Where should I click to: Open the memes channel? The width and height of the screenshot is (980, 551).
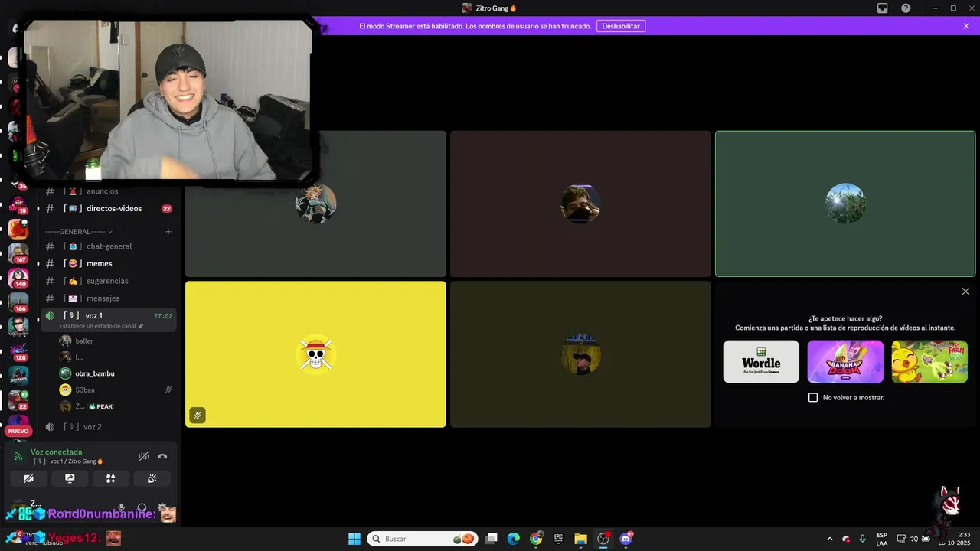click(x=109, y=263)
